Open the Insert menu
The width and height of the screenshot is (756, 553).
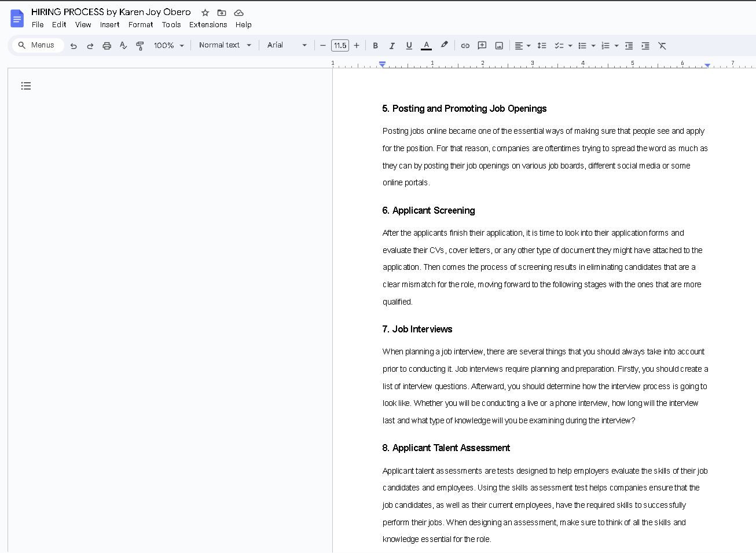point(109,25)
